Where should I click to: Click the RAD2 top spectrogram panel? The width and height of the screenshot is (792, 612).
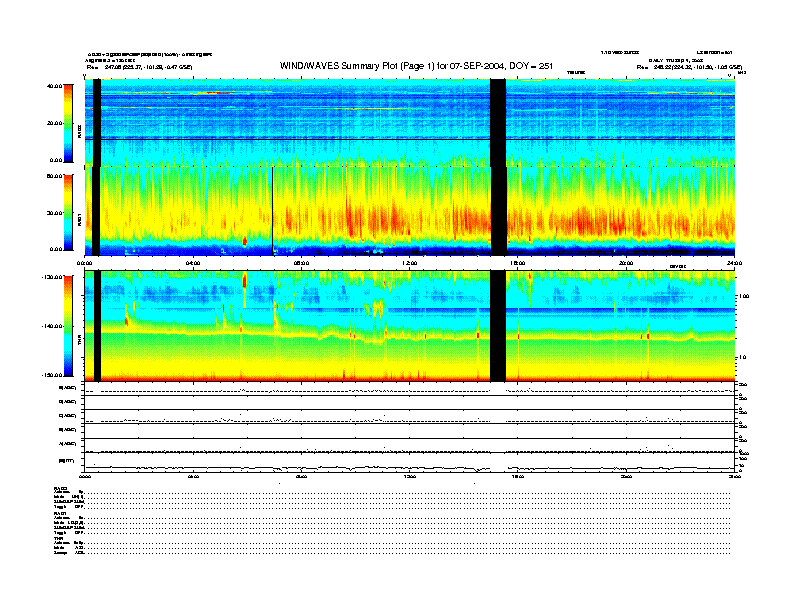[x=300, y=120]
